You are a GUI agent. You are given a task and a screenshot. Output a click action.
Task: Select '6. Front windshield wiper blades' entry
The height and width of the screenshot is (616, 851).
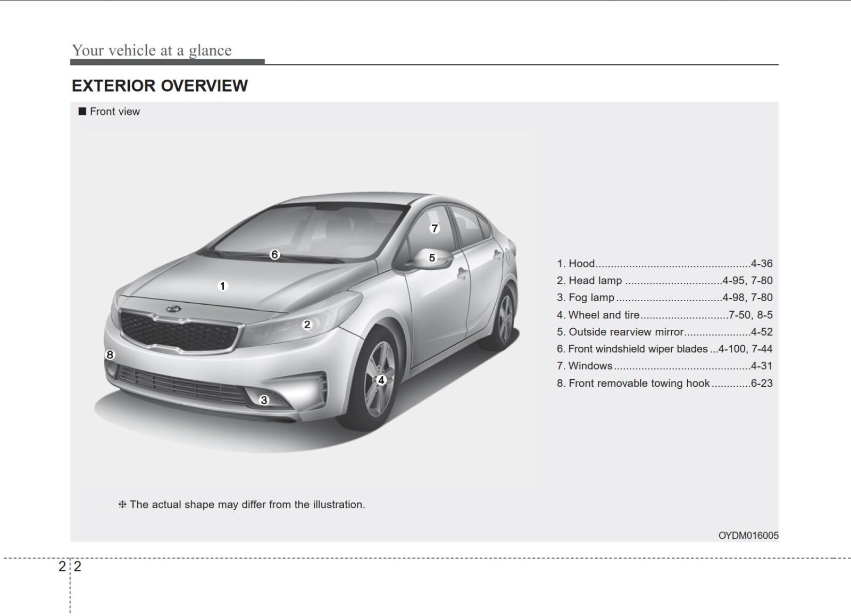click(664, 349)
